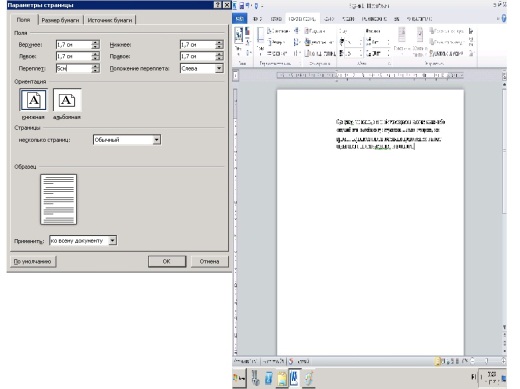Screen dimensions: 520x389
Task: Open the Review (Рецензирование) ribbon tab
Action: tap(374, 19)
